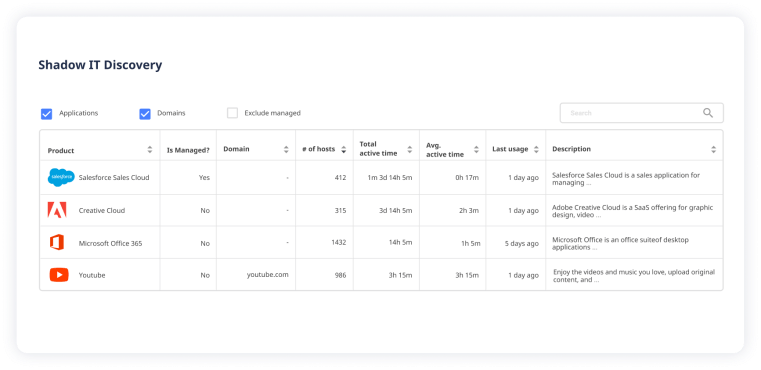Click the youtube.com domain cell

[x=267, y=275]
